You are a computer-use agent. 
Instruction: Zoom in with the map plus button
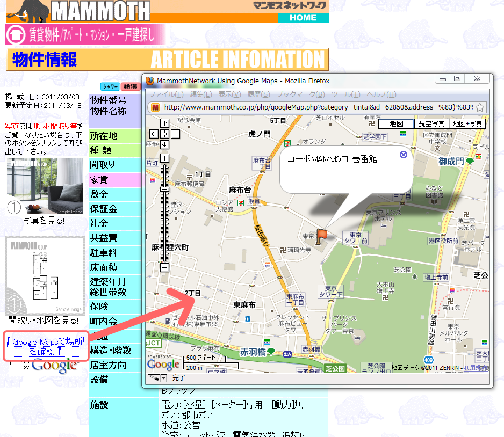coord(164,158)
